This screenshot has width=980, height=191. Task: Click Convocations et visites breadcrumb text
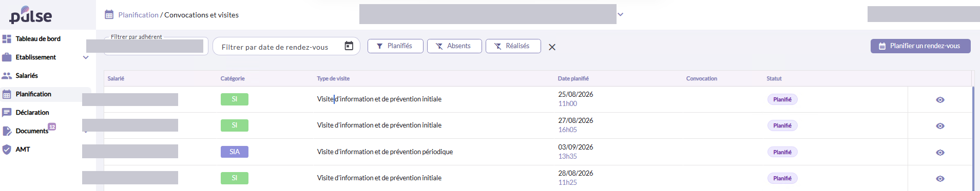tap(201, 15)
